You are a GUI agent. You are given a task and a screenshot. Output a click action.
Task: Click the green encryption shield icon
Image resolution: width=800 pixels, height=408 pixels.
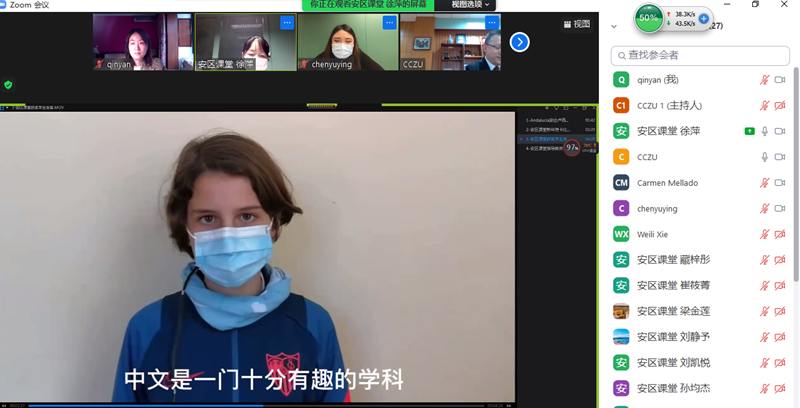coord(8,85)
